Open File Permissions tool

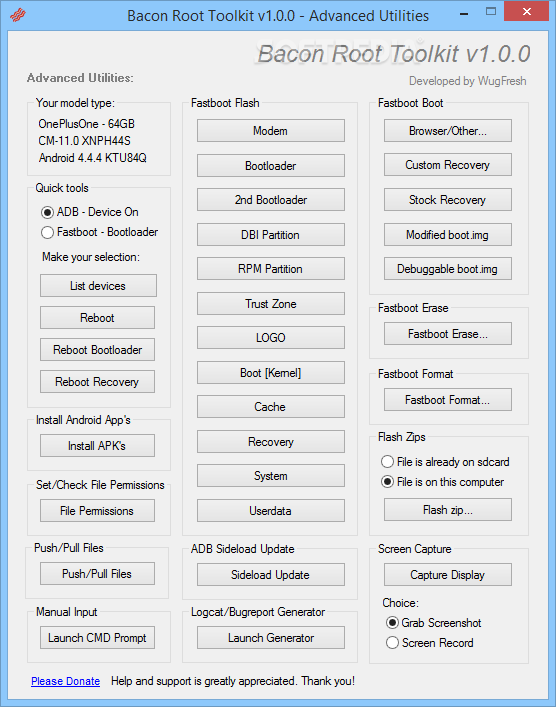[97, 510]
